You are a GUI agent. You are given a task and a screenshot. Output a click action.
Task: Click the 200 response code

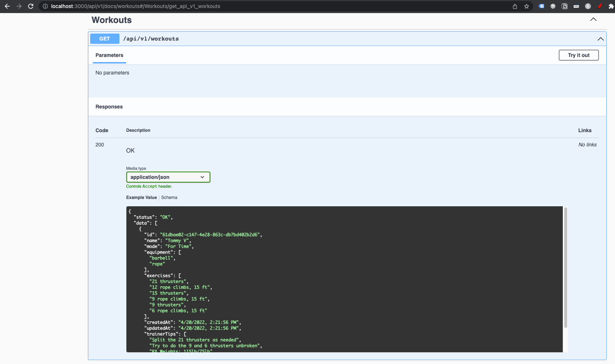coord(100,145)
